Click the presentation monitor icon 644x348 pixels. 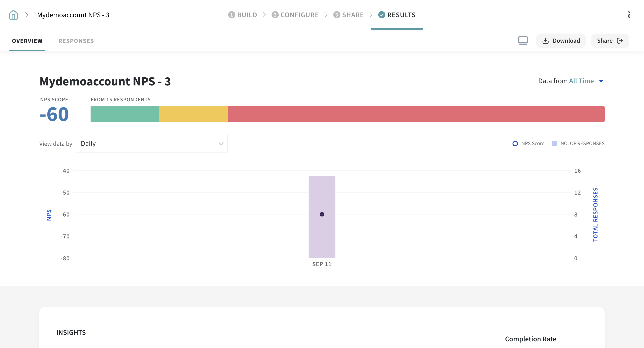(523, 41)
